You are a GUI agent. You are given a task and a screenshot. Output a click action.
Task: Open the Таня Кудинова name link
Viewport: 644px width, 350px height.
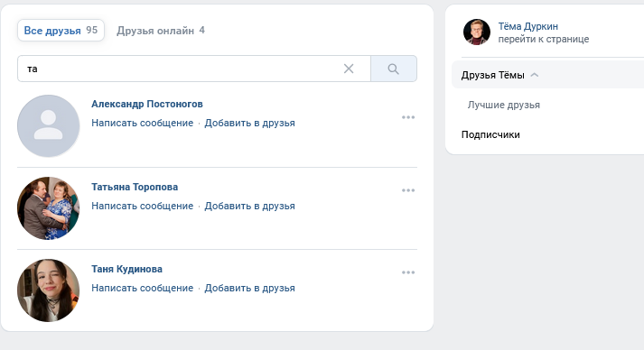click(x=127, y=269)
